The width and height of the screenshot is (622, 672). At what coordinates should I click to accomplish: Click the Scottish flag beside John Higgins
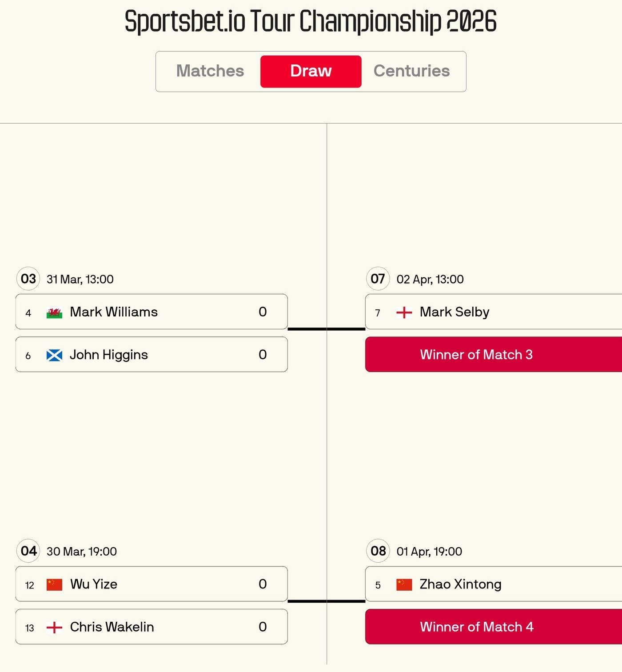[x=54, y=356]
